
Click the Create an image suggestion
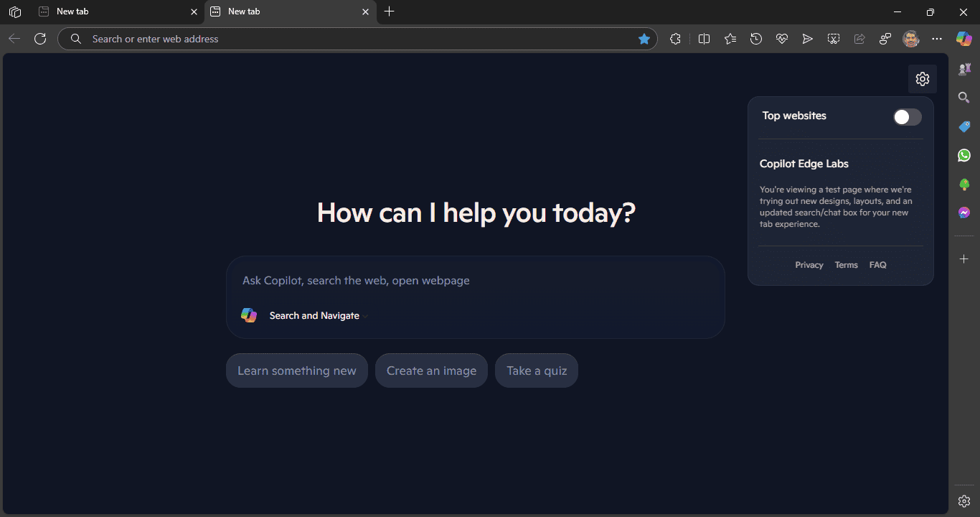[431, 371]
